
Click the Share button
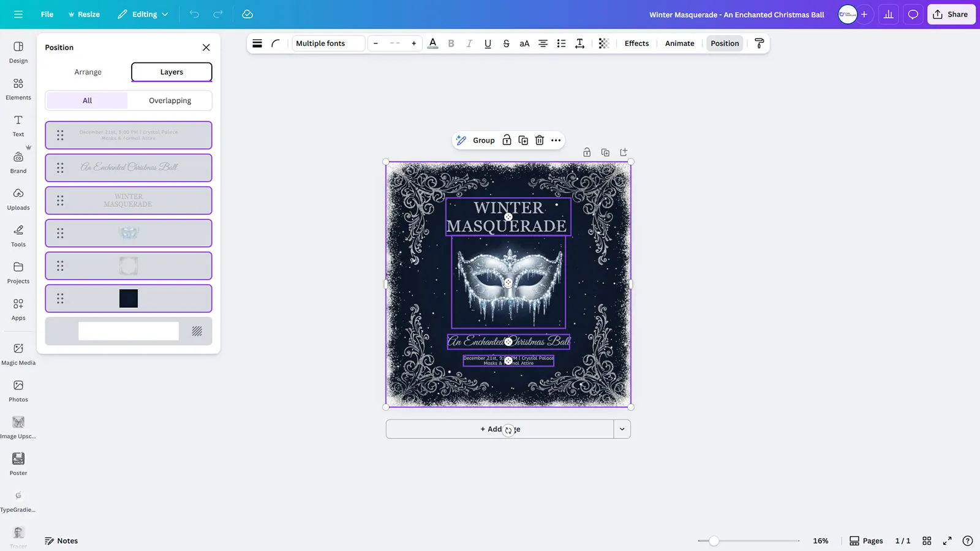(x=951, y=14)
